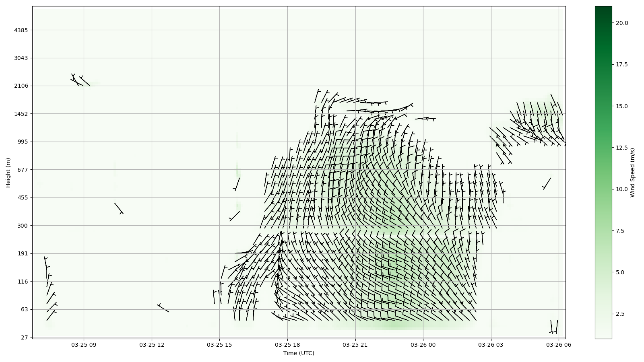This screenshot has height=362, width=644.
Task: Click the Time (UTC) axis title
Action: pyautogui.click(x=299, y=353)
